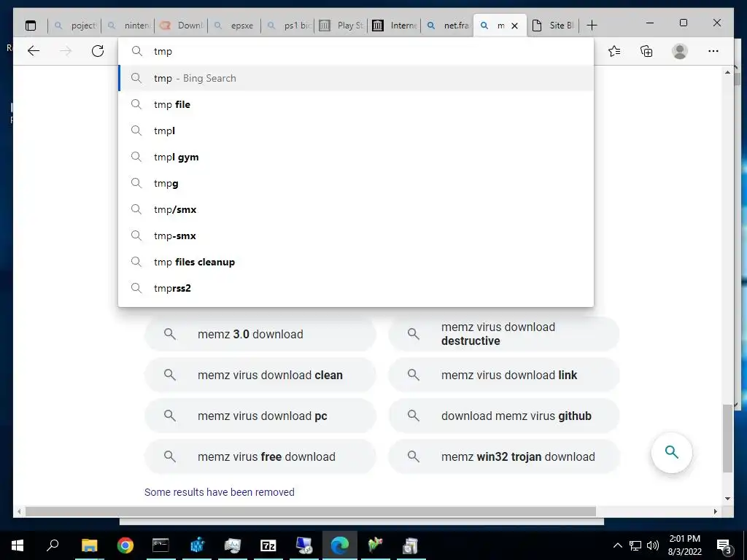Open 'download memz virus github' search
The image size is (747, 560).
(504, 416)
